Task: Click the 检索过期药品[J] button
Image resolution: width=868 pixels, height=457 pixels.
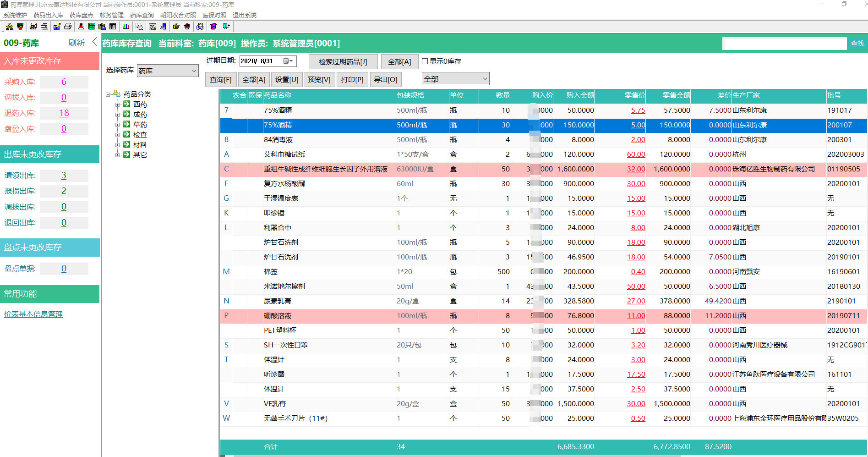Action: [x=343, y=62]
